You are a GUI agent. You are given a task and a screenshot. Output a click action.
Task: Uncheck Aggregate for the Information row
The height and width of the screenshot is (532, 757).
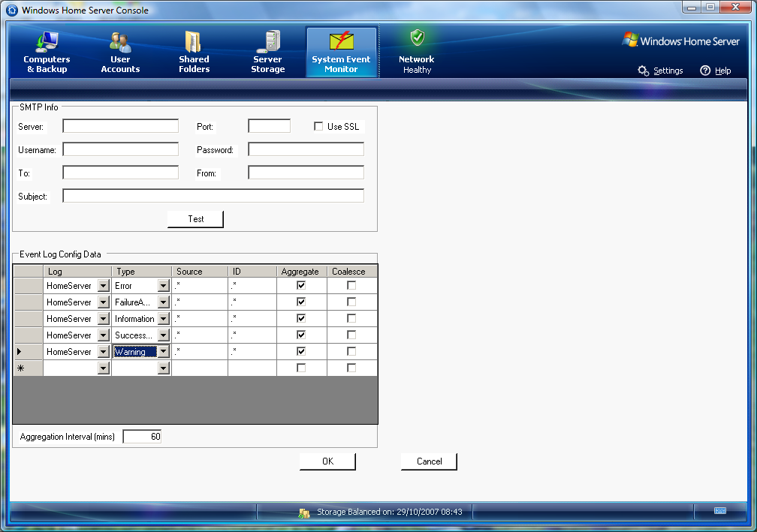point(301,318)
